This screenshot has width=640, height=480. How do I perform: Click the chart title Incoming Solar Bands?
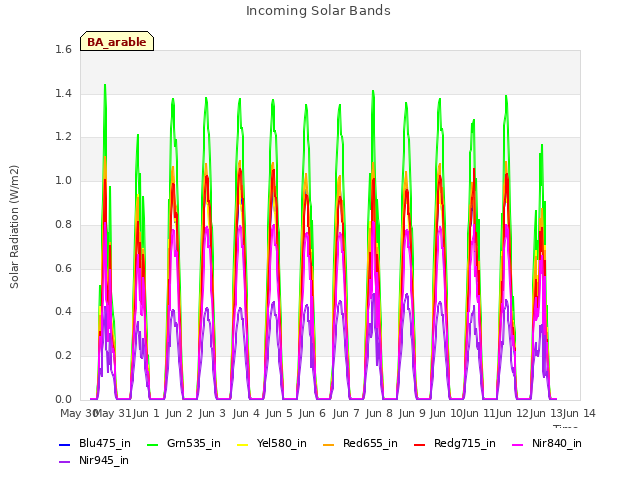point(318,11)
